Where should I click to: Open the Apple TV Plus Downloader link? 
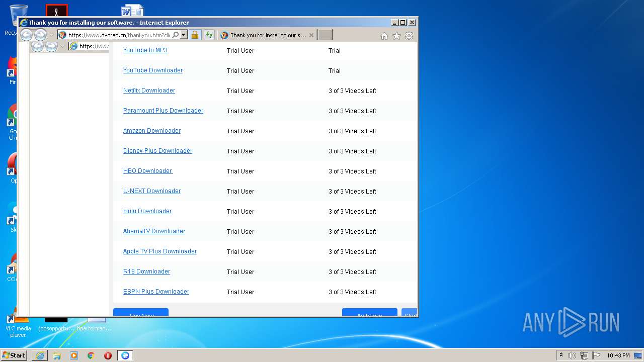[160, 251]
